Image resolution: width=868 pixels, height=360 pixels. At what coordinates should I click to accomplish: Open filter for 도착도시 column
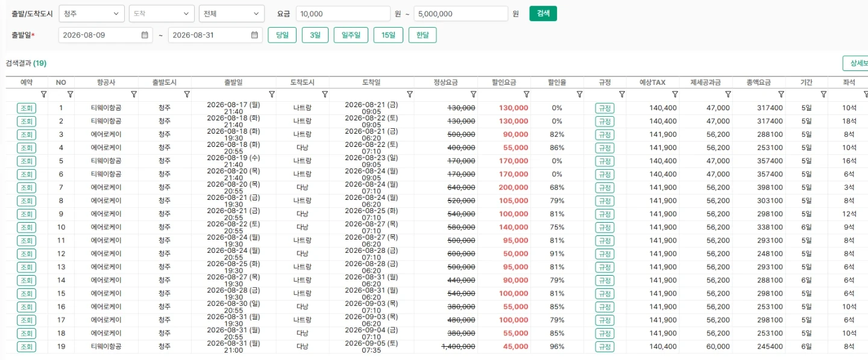325,95
